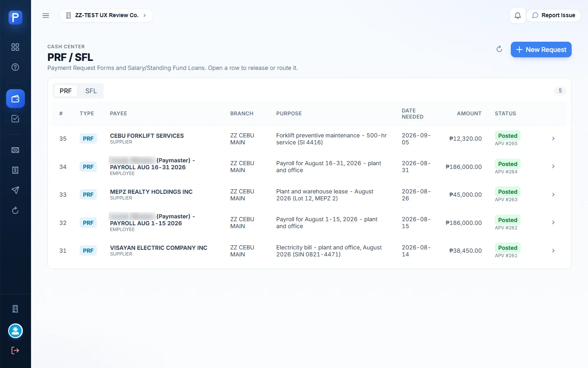Viewport: 588px width, 368px height.
Task: Click payee CEBU FORKLIFT SERVICES
Action: [x=147, y=136]
